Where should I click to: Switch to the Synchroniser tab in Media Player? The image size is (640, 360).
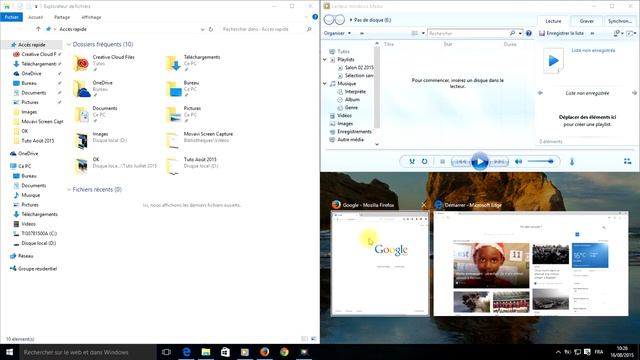pyautogui.click(x=620, y=21)
